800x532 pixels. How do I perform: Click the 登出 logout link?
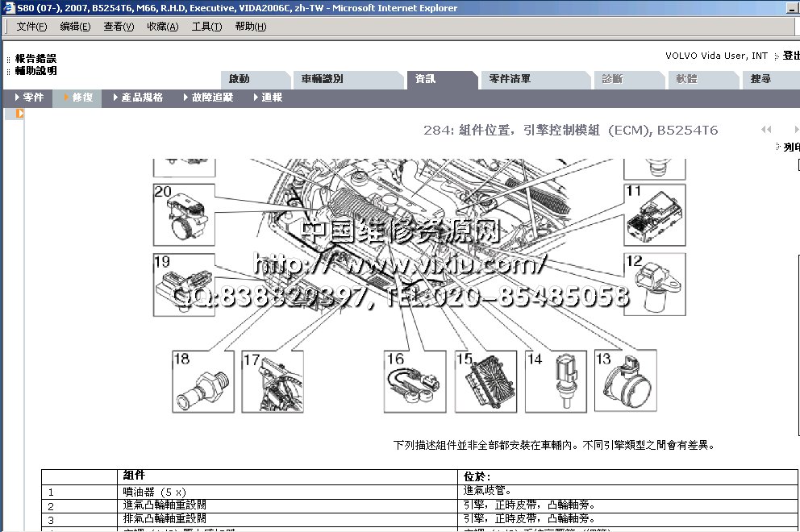[x=791, y=56]
